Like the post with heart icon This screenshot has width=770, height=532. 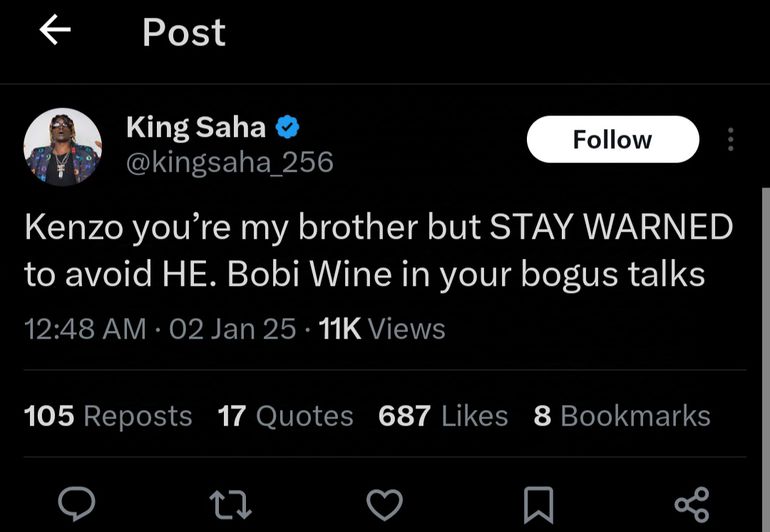point(384,503)
